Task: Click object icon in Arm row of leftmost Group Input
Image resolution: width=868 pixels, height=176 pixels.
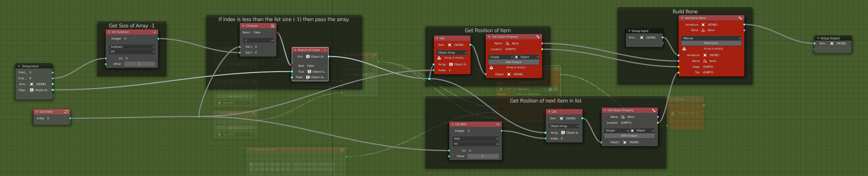Action: pyautogui.click(x=31, y=84)
